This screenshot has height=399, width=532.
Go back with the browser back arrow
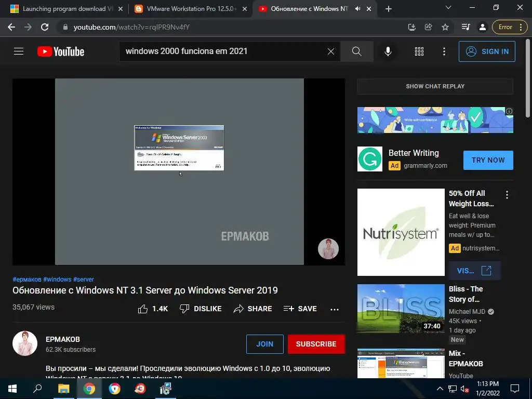[x=11, y=27]
